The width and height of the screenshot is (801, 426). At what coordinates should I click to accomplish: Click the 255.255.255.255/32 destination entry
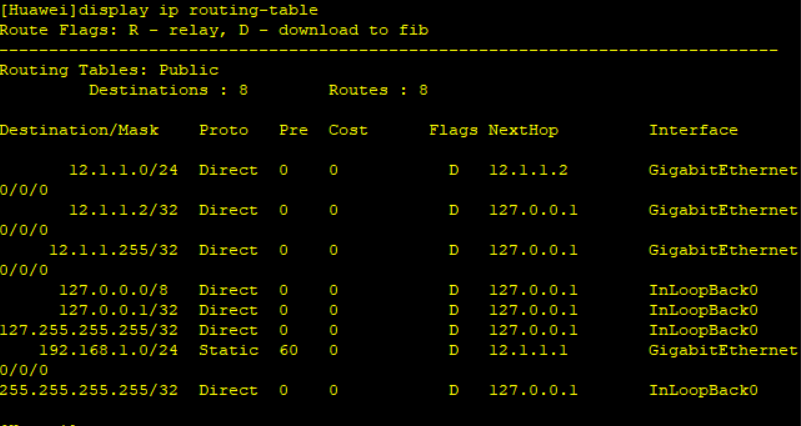(89, 390)
